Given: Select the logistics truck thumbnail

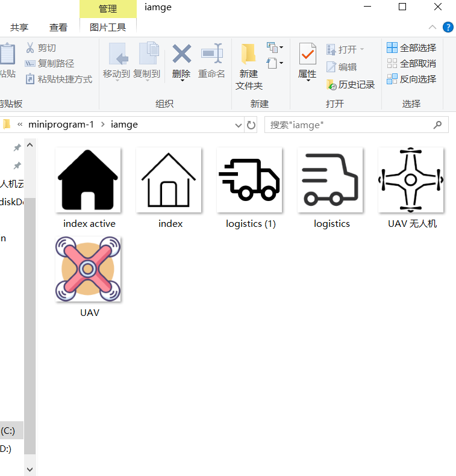Looking at the screenshot, I should (330, 180).
